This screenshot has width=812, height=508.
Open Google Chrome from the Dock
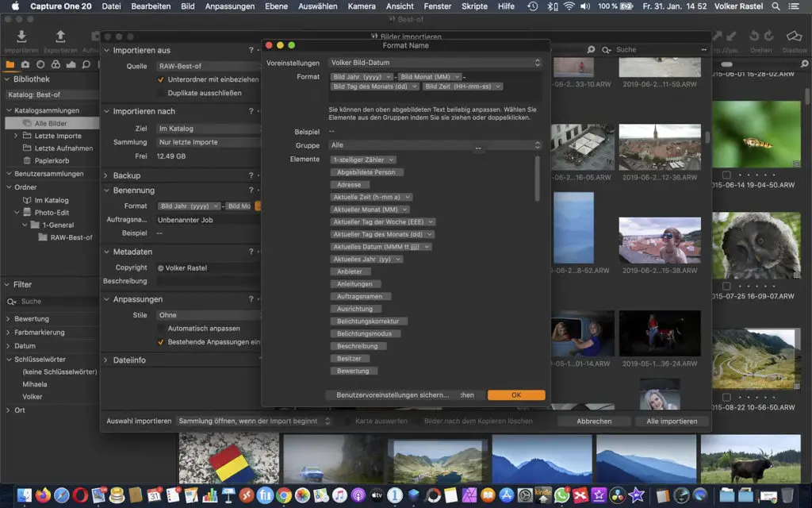(x=284, y=495)
